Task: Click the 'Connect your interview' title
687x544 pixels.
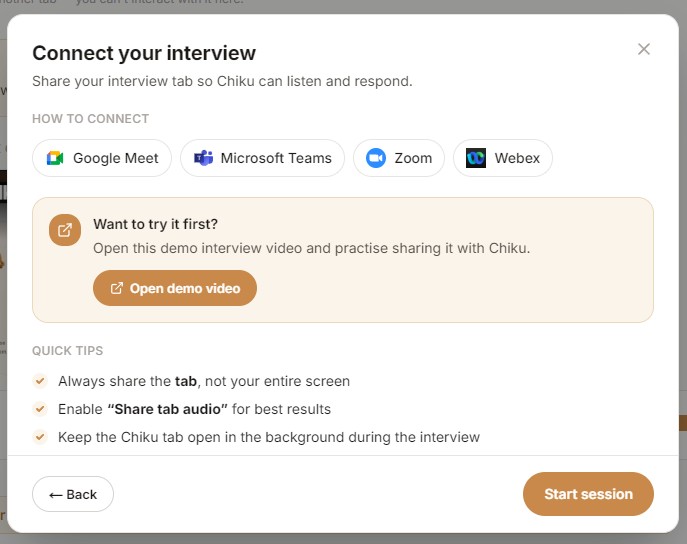Action: (x=144, y=53)
